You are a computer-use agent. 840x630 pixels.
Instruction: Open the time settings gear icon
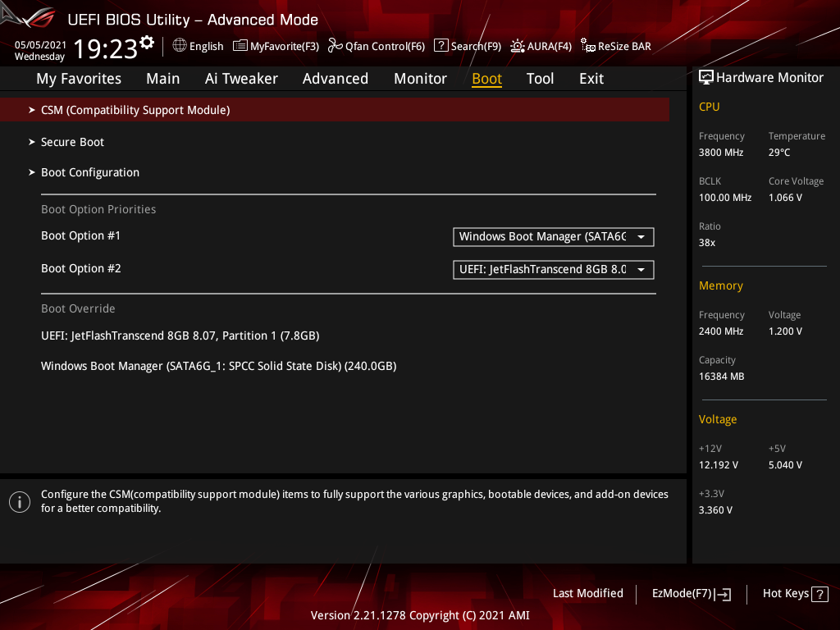click(x=147, y=42)
